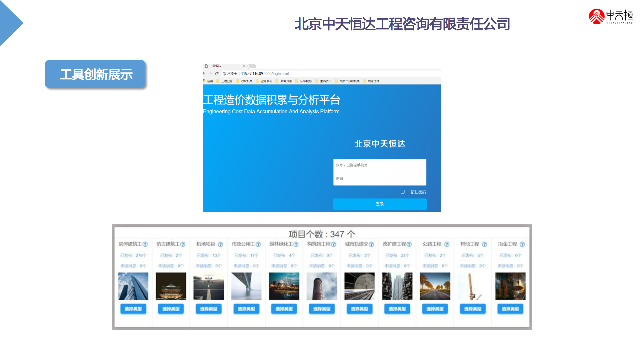
Task: Open the high-rise thumbnail for 改扩建工程
Action: click(x=397, y=286)
